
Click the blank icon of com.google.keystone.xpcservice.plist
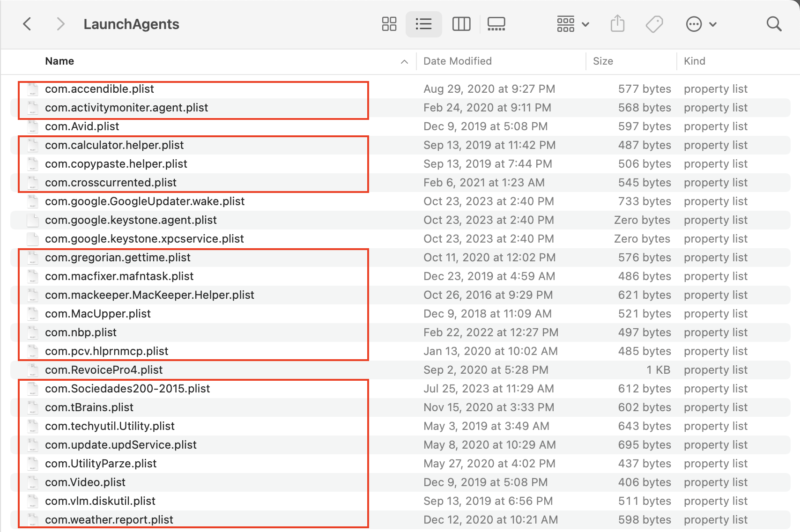click(x=33, y=239)
